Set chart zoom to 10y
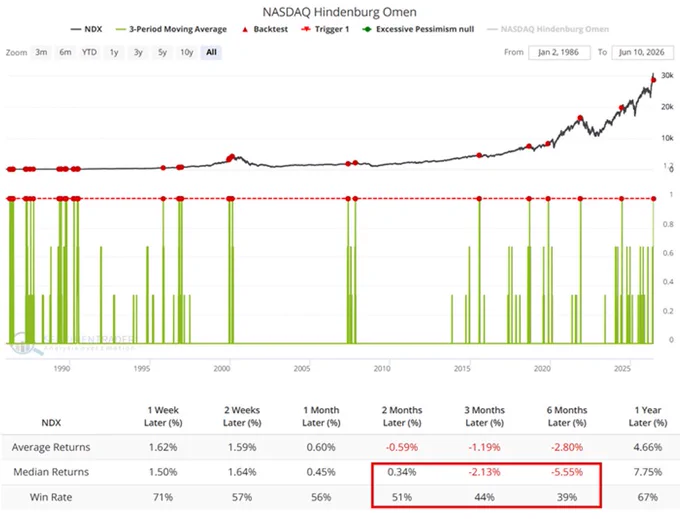Viewport: 680px width, 519px height. [x=187, y=52]
